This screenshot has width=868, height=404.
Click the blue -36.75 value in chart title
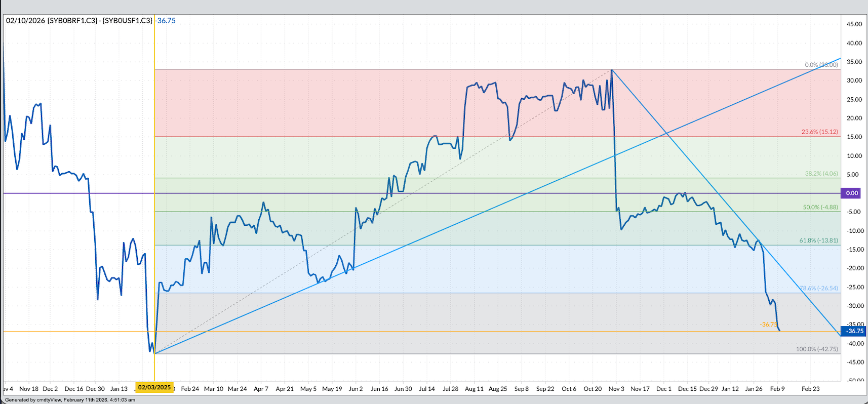(166, 21)
